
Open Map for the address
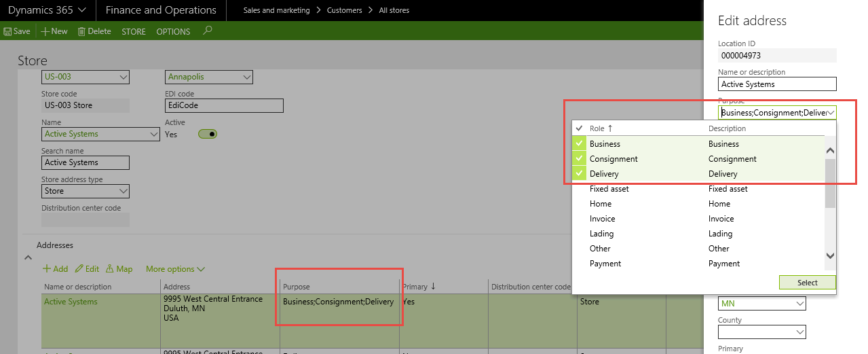[119, 269]
